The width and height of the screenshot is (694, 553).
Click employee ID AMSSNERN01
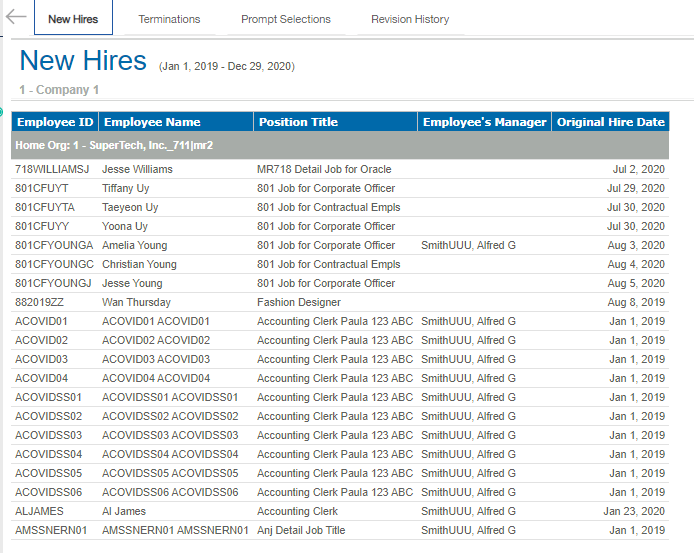coord(51,530)
